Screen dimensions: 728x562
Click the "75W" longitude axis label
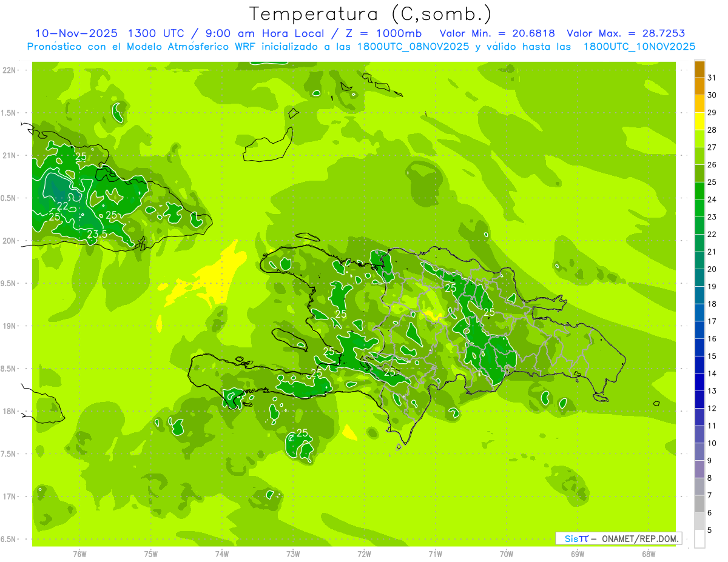point(151,554)
